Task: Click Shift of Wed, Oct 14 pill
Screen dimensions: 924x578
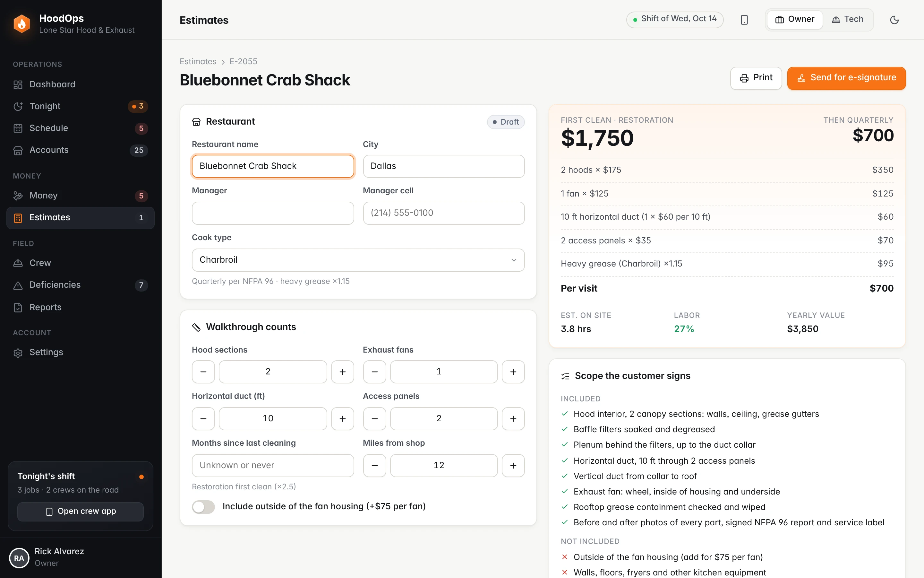Action: point(675,19)
